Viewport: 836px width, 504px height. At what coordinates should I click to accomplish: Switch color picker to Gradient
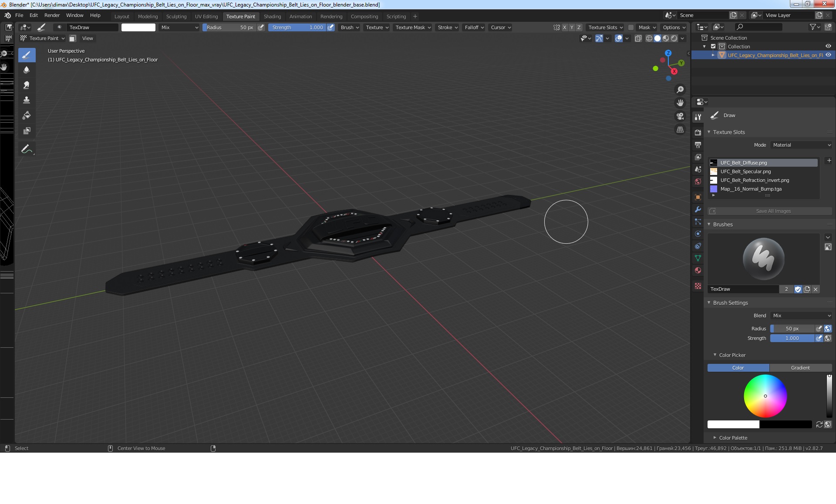click(800, 368)
